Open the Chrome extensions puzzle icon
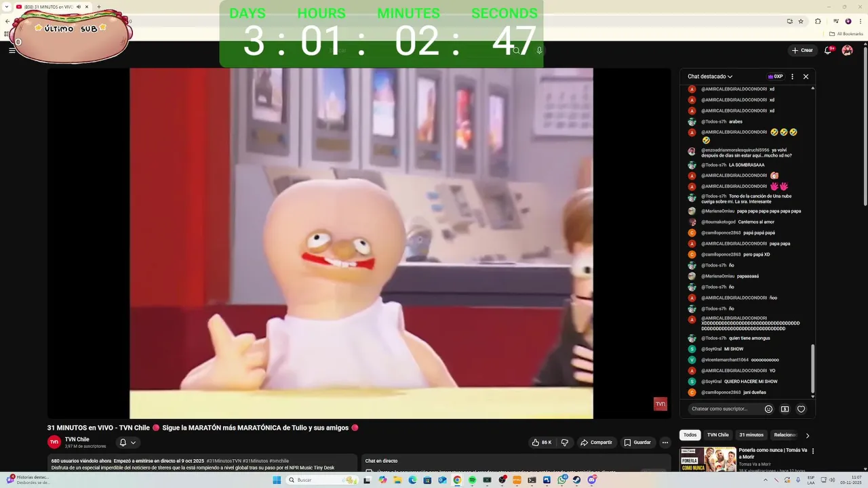 click(x=818, y=21)
